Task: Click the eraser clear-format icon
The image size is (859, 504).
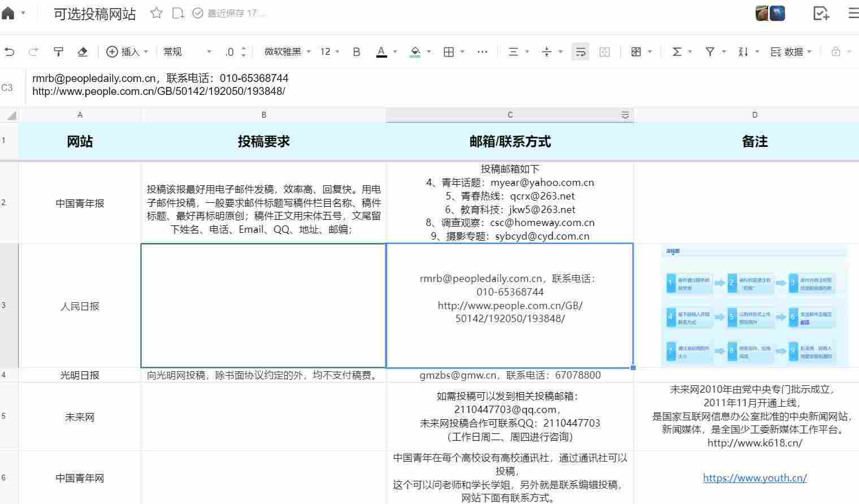Action: point(83,52)
